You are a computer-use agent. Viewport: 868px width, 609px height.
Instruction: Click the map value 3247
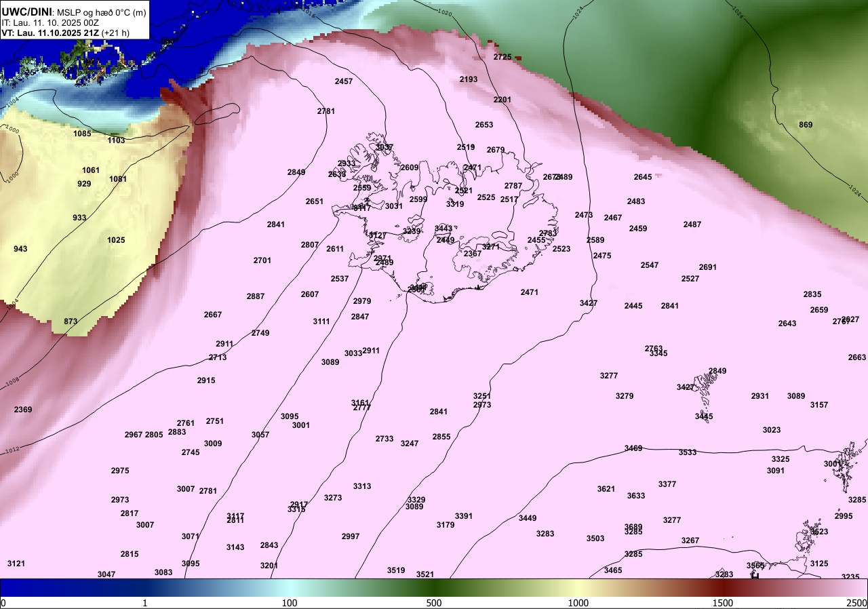point(410,444)
